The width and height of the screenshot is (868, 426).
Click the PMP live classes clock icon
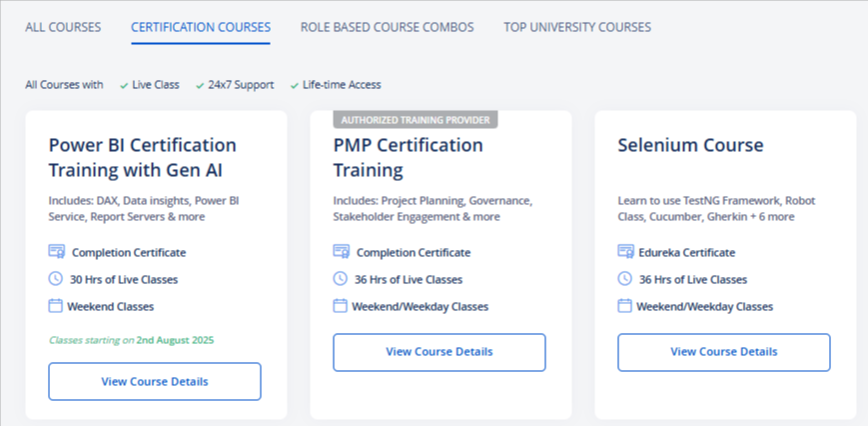[340, 279]
